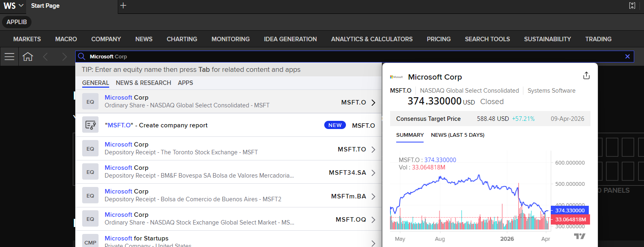The width and height of the screenshot is (644, 247).
Task: Select the NEWS (LAST 5 DAYS) tab
Action: pyautogui.click(x=458, y=135)
